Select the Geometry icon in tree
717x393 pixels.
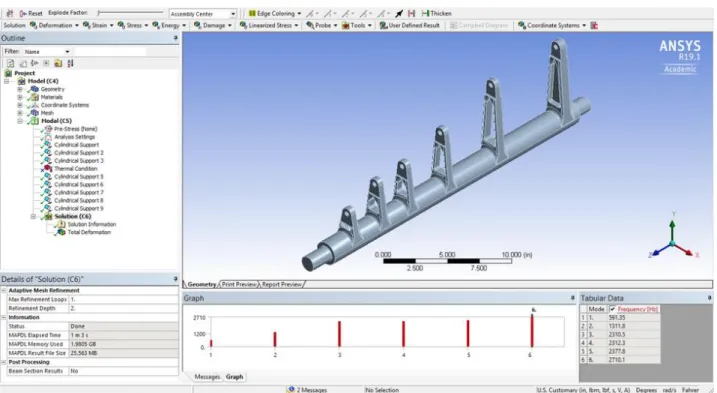34,89
